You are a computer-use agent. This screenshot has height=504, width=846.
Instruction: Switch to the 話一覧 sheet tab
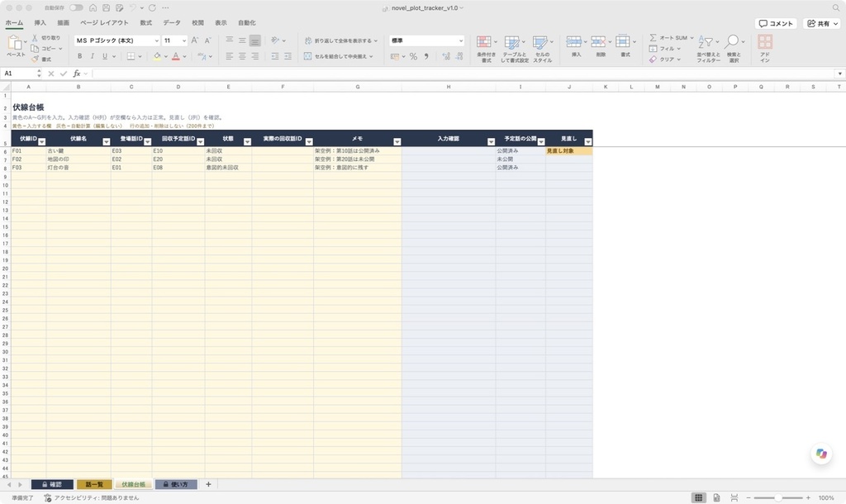point(94,484)
